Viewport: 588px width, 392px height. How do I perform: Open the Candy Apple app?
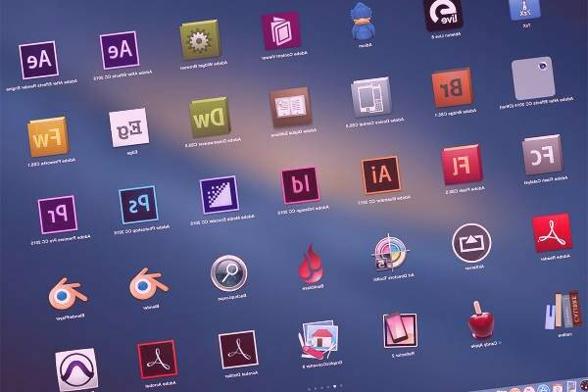tap(480, 320)
